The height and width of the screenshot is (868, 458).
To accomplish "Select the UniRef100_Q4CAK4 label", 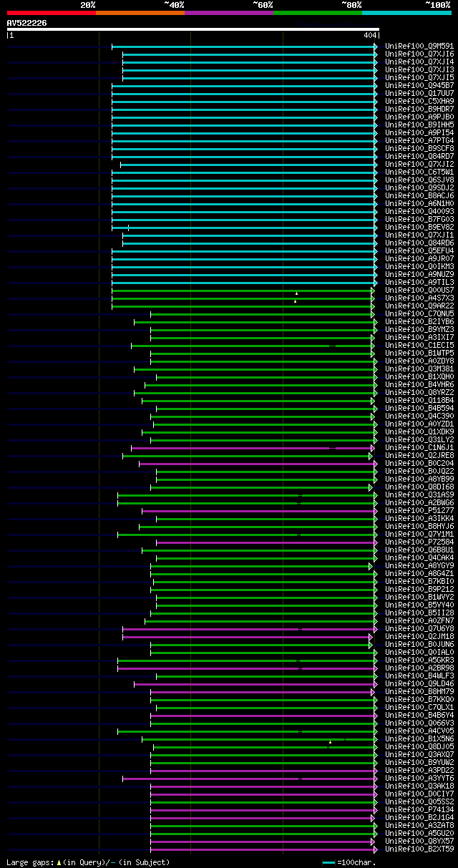I will point(419,558).
